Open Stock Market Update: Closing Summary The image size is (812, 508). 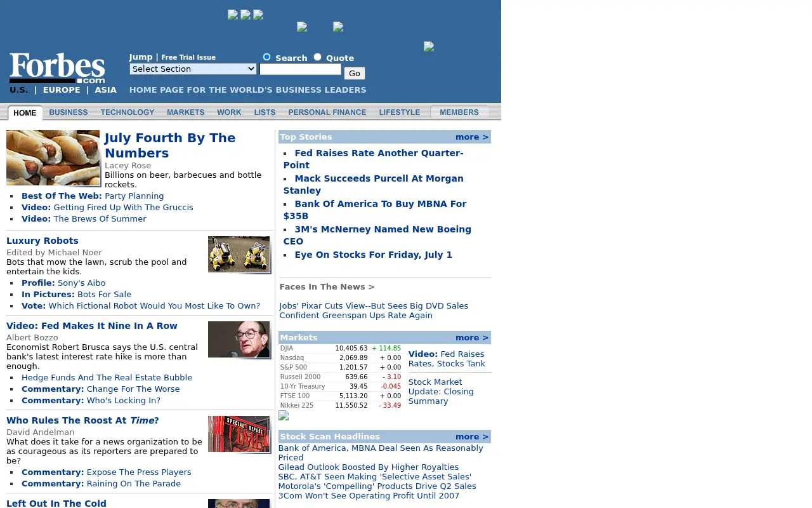(x=441, y=391)
